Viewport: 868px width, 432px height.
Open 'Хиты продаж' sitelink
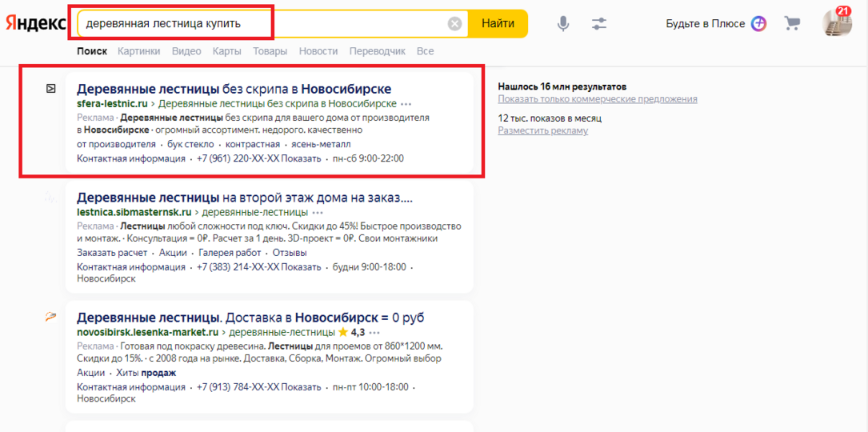(146, 373)
